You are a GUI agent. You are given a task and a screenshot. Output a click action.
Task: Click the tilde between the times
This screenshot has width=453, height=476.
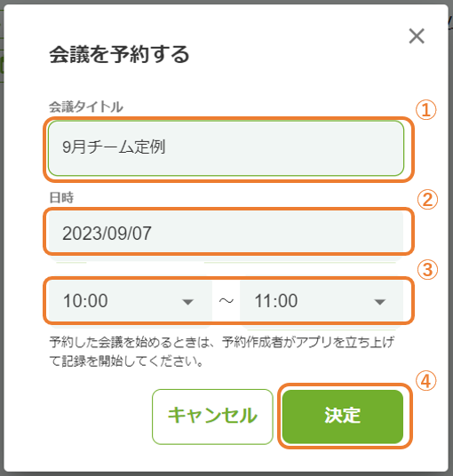pos(226,301)
